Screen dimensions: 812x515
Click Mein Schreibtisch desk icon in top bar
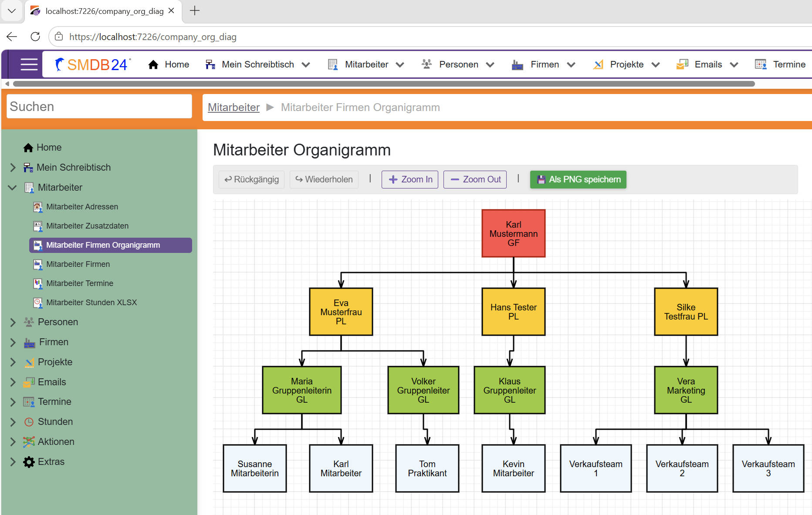tap(210, 64)
